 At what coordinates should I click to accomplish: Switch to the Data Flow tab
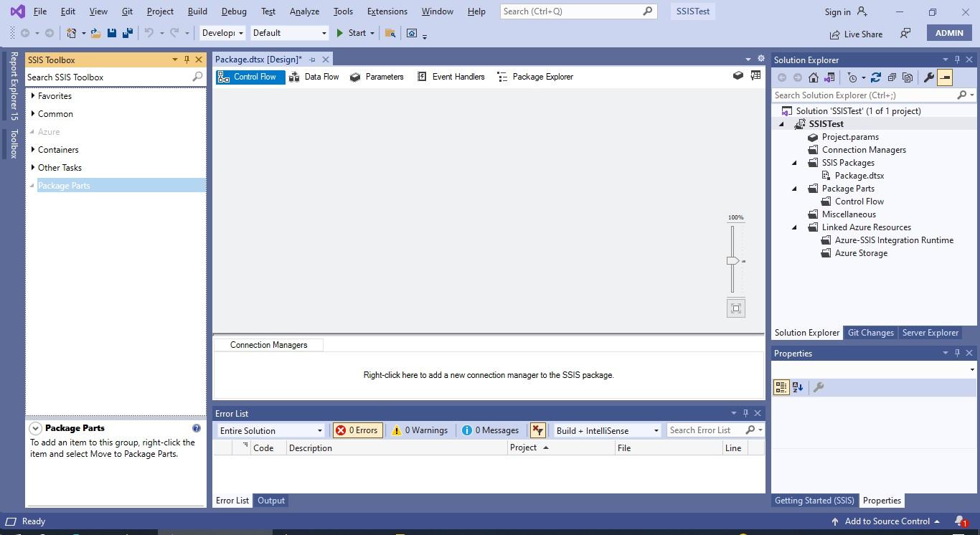coord(314,77)
